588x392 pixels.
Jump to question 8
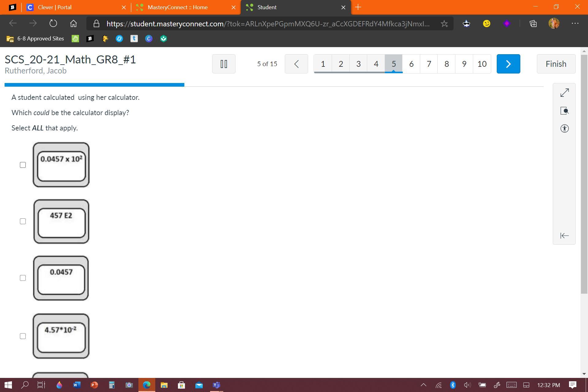pos(446,64)
